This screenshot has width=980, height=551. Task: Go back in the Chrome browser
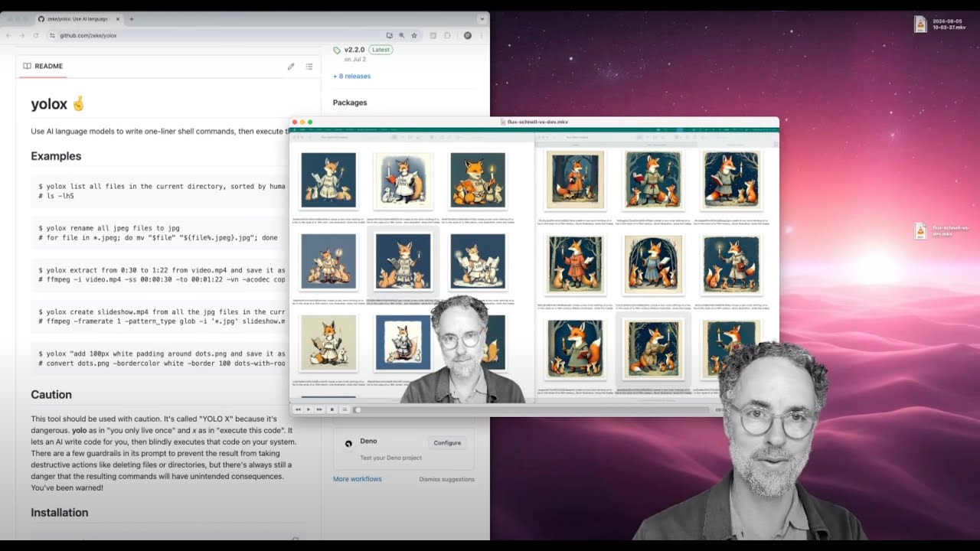(x=8, y=35)
